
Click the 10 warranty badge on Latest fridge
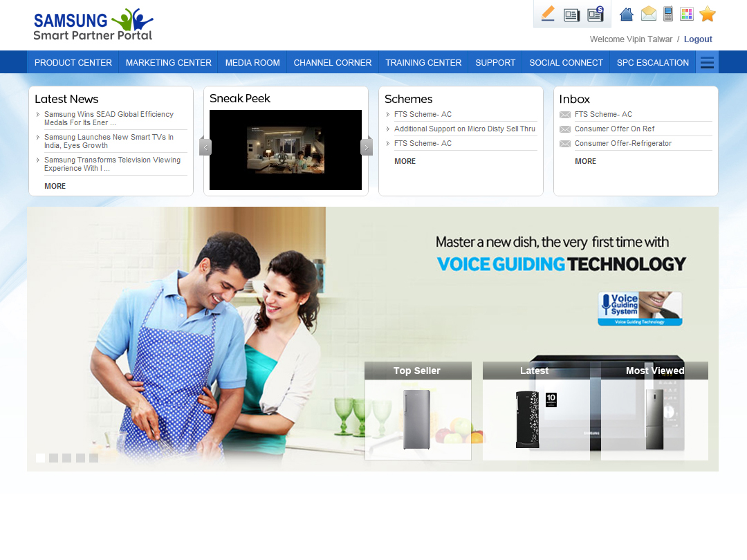551,400
